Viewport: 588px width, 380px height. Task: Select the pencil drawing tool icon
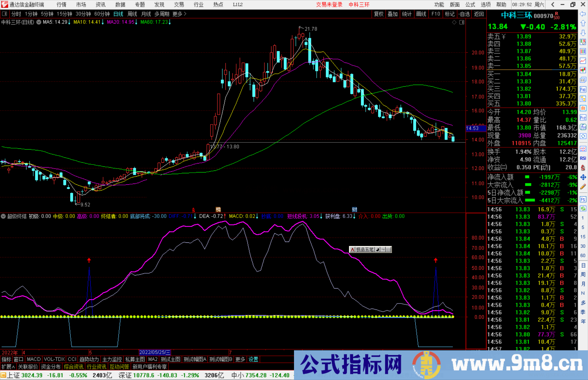pyautogui.click(x=583, y=187)
